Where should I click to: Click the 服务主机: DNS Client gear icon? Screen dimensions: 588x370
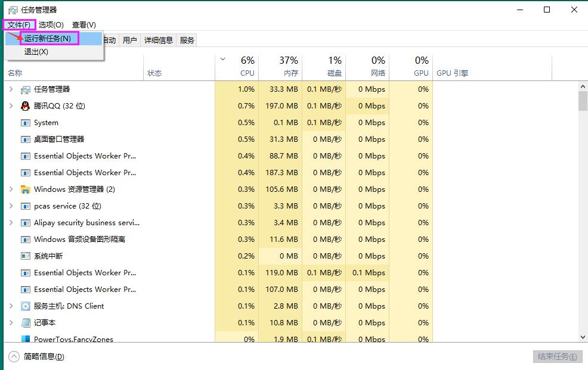coord(25,306)
